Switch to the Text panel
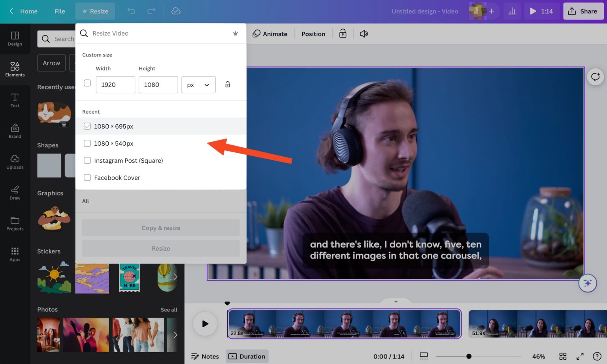 tap(15, 100)
